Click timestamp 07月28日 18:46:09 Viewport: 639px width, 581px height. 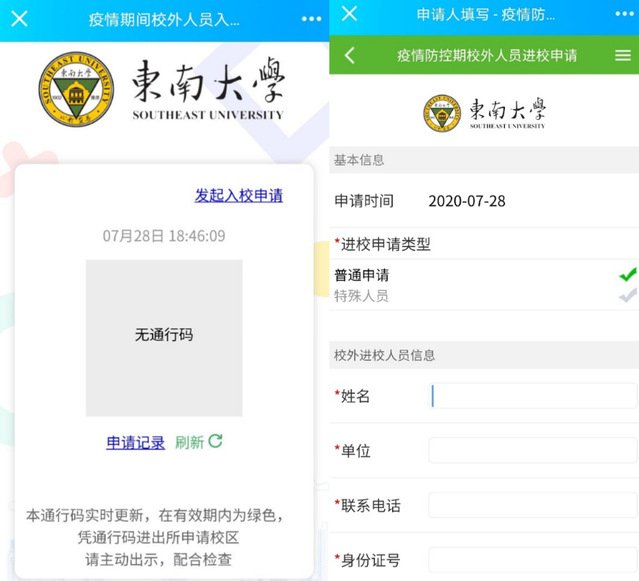(x=164, y=236)
